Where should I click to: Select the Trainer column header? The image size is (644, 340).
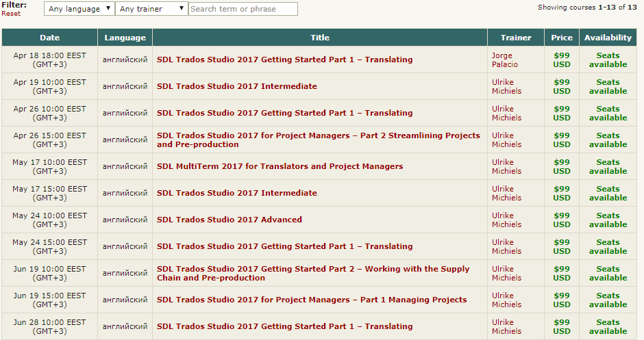(516, 38)
